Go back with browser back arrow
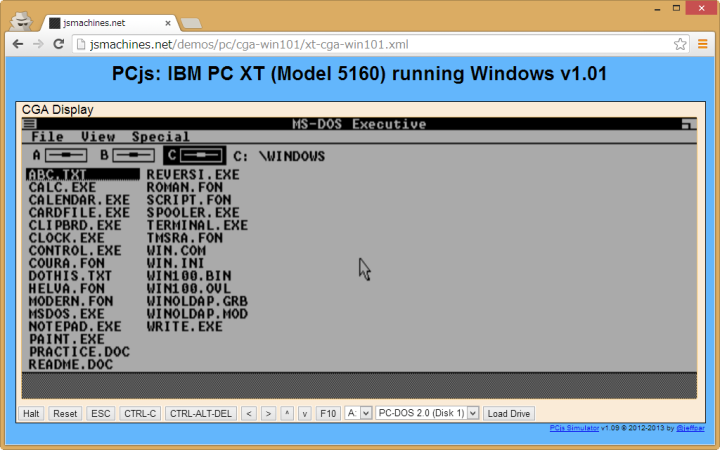Viewport: 720px width, 450px height. pos(18,44)
